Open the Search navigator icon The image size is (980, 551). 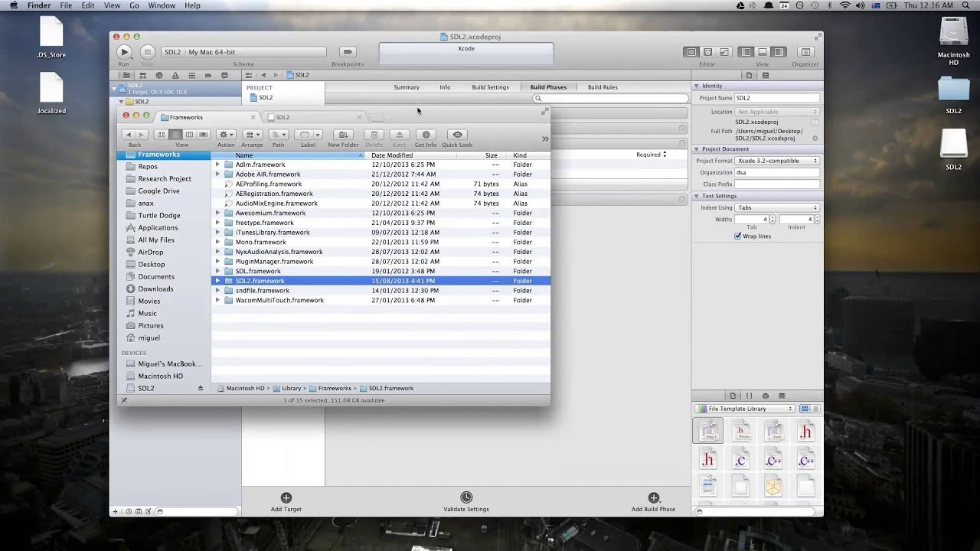159,75
